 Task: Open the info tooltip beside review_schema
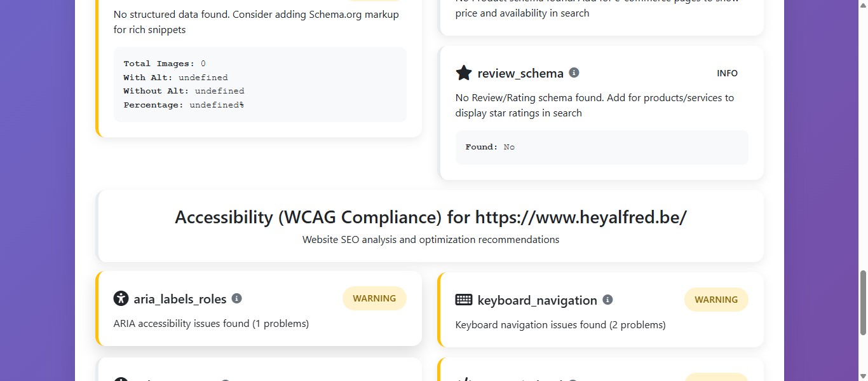574,73
